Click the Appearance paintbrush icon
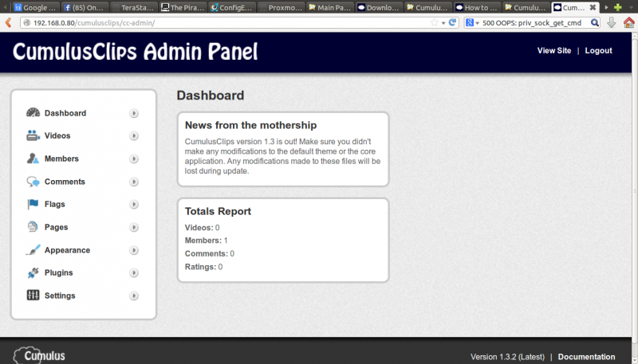Viewport: 638px width, 364px height. (x=33, y=250)
